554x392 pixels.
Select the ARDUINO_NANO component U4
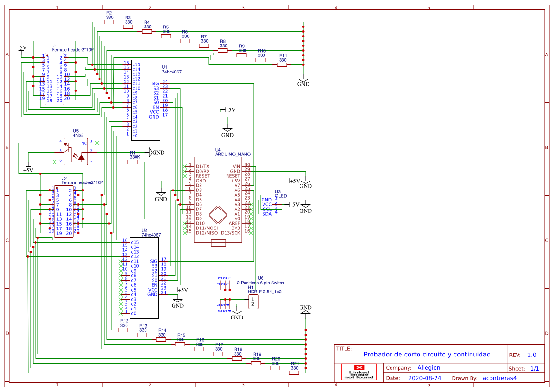[x=218, y=199]
